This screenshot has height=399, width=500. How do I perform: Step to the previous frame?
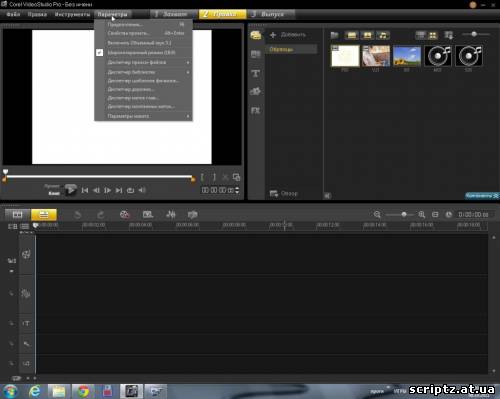click(x=96, y=190)
